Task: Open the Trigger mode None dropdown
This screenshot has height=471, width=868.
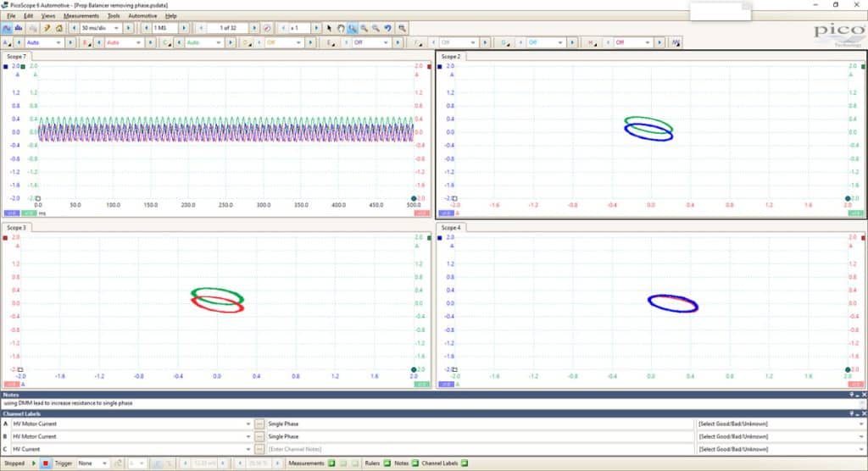Action: point(92,463)
